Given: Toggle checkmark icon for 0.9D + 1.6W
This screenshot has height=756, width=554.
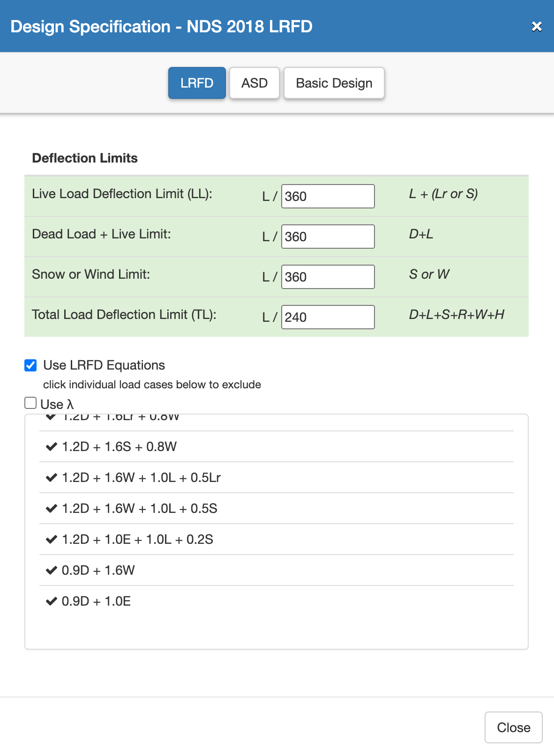Looking at the screenshot, I should tap(51, 571).
